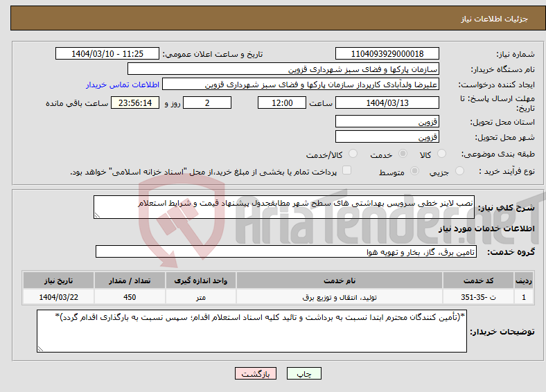
Task: Click the need date cell 1404/03/22
Action: click(58, 297)
